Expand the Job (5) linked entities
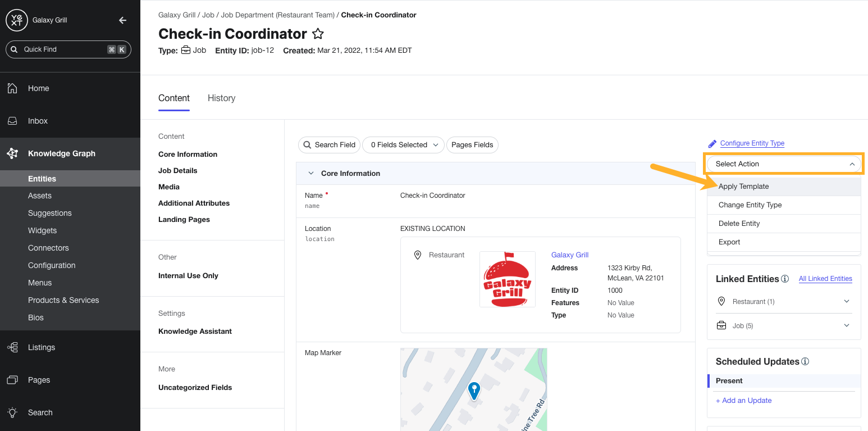This screenshot has width=868, height=431. (847, 326)
